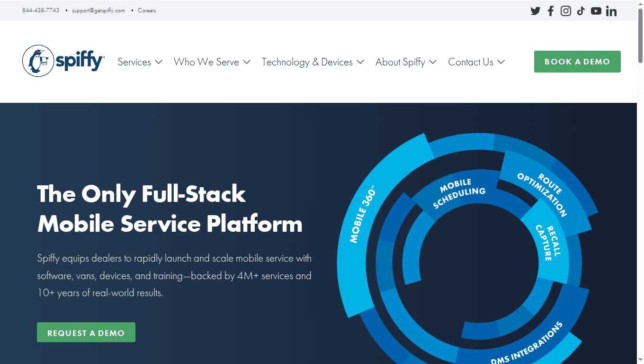
Task: Open Spiffy's Twitter page
Action: [535, 10]
